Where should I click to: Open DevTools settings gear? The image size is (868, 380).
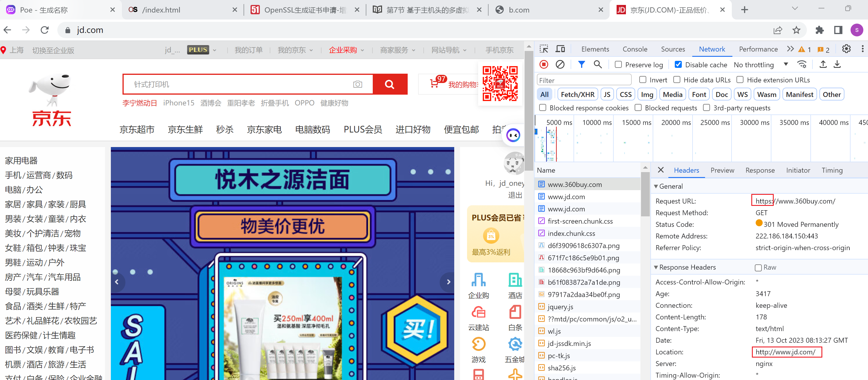(846, 49)
